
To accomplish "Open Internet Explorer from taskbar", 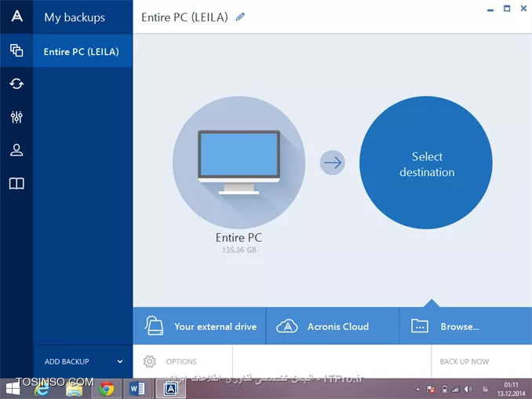I will pyautogui.click(x=42, y=389).
